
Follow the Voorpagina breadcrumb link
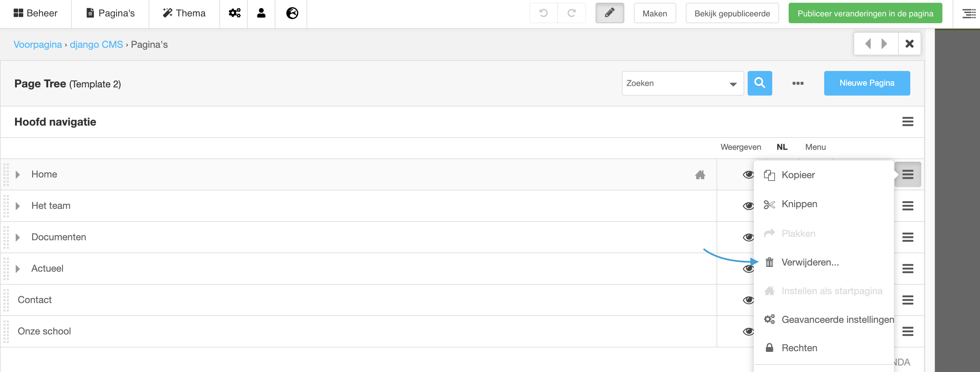coord(37,44)
